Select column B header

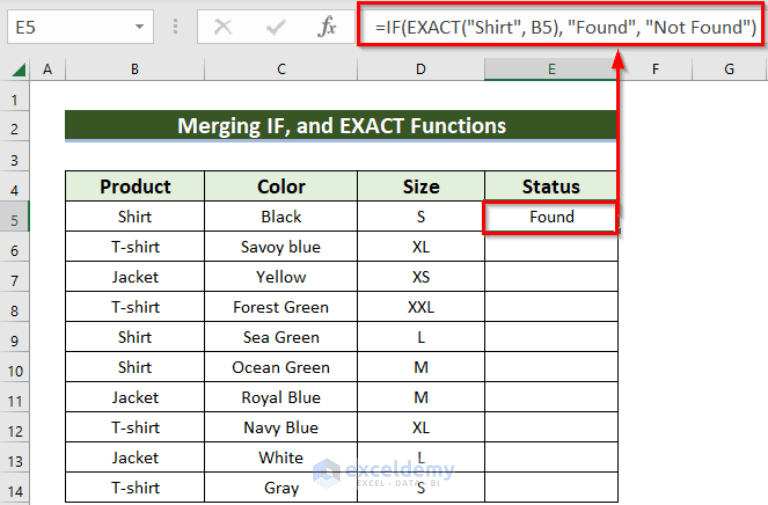135,69
